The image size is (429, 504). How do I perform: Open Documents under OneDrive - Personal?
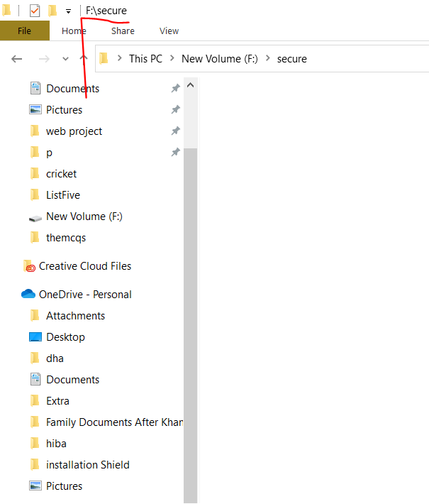[x=72, y=380]
